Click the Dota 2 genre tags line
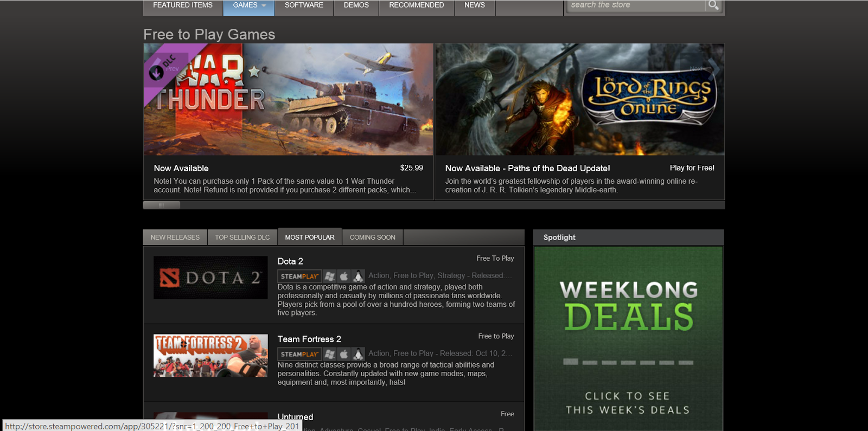 coord(440,276)
